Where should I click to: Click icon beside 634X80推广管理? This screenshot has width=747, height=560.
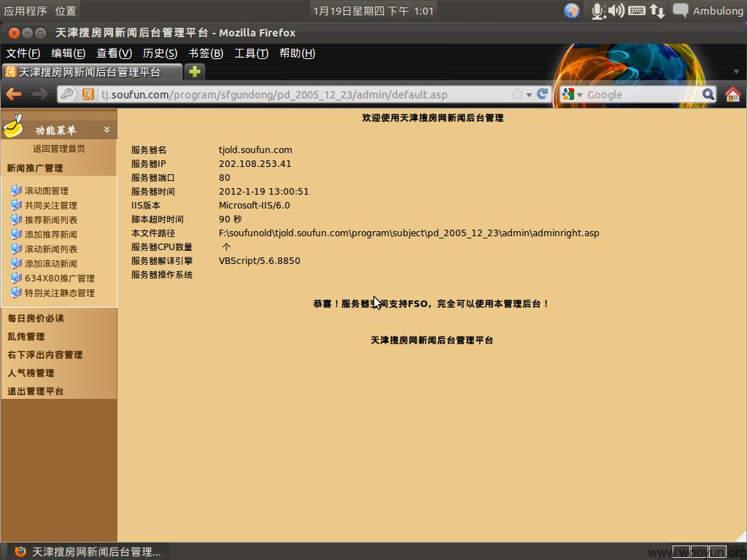(x=16, y=278)
